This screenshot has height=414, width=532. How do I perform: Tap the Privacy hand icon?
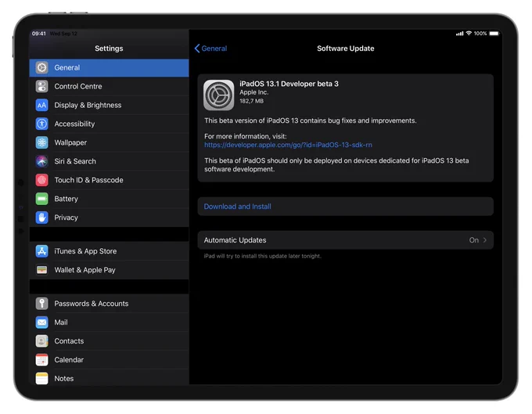[x=41, y=218]
